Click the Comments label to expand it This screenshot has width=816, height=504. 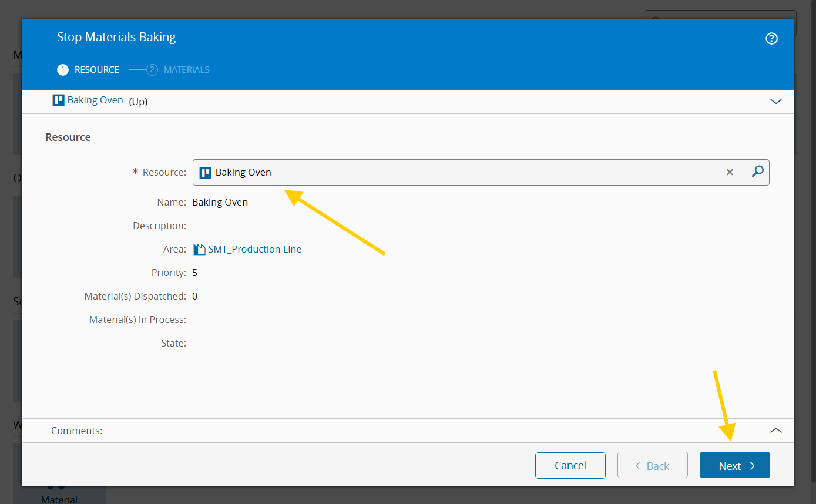click(x=76, y=431)
